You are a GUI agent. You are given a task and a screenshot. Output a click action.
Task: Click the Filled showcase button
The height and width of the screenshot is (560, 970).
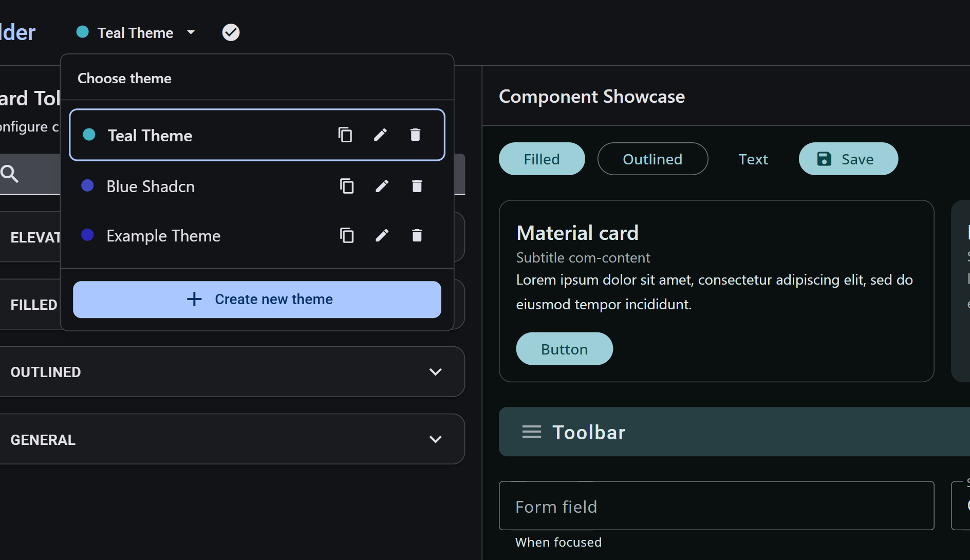click(x=542, y=159)
